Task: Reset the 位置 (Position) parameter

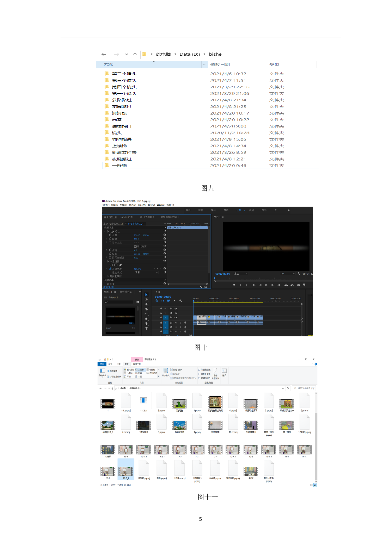Action: pos(164,235)
